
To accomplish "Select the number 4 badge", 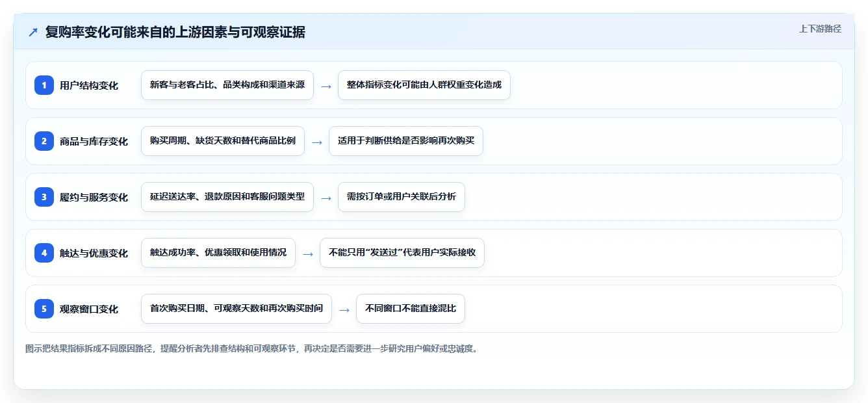I will tap(44, 253).
